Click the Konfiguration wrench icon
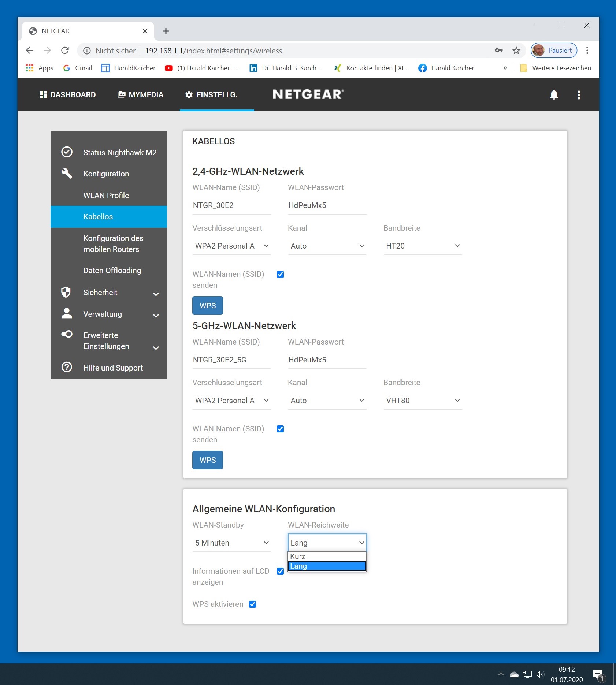The width and height of the screenshot is (616, 685). click(67, 173)
